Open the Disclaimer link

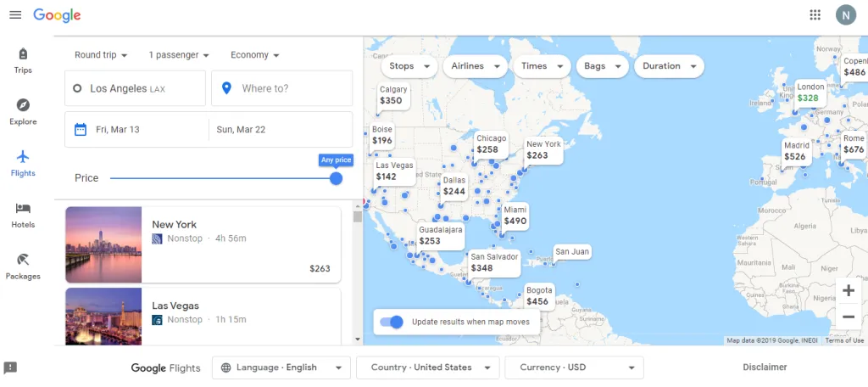tap(765, 367)
